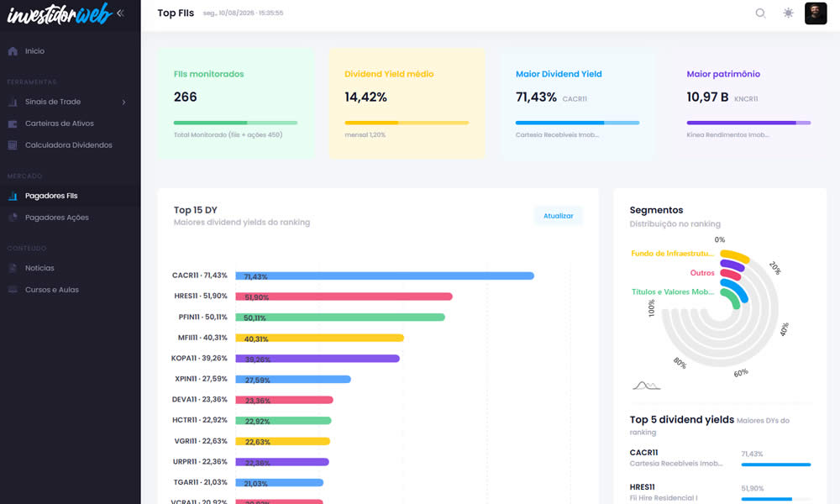Screen dimensions: 840x504
Task: Click the small line chart icon under Segmentos
Action: pyautogui.click(x=646, y=385)
